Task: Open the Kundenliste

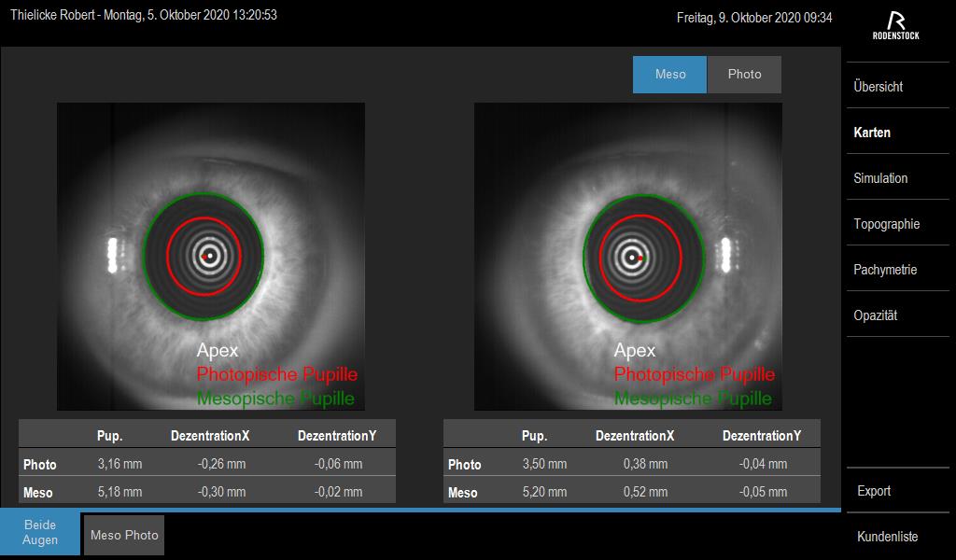Action: [887, 537]
